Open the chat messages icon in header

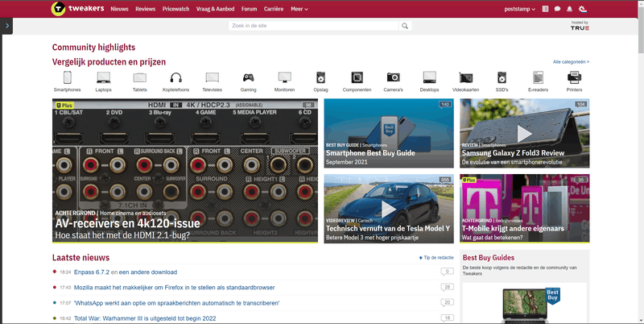coord(557,9)
